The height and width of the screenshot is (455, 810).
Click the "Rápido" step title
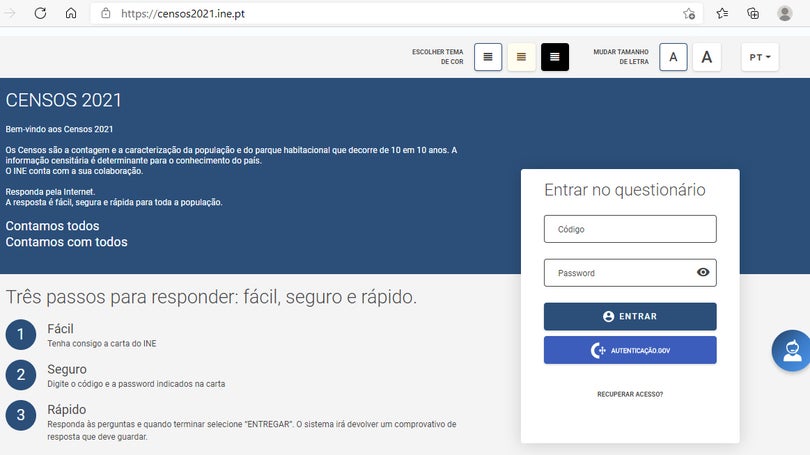67,410
